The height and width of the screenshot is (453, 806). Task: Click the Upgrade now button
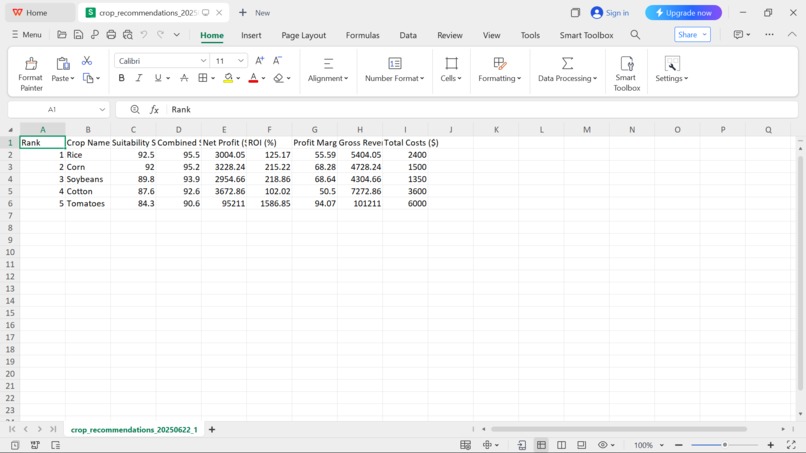[683, 13]
